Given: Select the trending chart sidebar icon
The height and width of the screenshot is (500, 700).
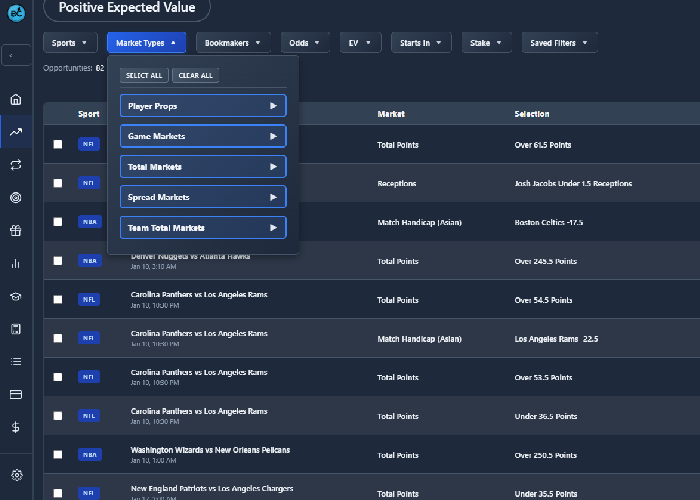Looking at the screenshot, I should (16, 132).
